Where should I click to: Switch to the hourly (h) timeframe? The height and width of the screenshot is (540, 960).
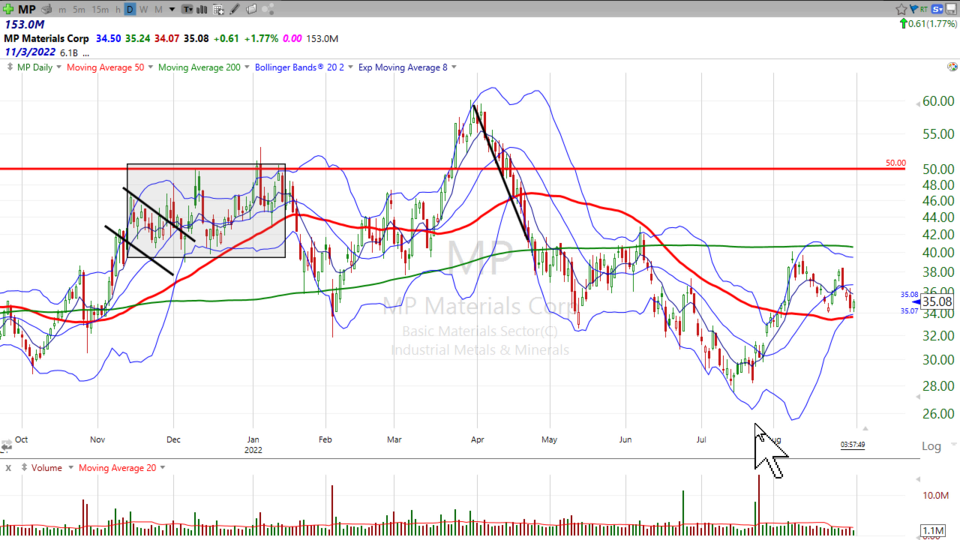pyautogui.click(x=118, y=10)
